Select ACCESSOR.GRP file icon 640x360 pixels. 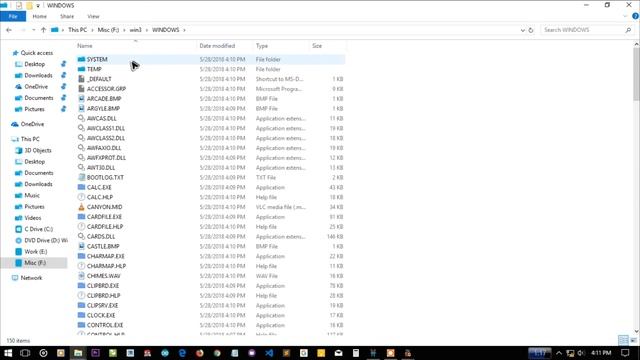pyautogui.click(x=81, y=89)
